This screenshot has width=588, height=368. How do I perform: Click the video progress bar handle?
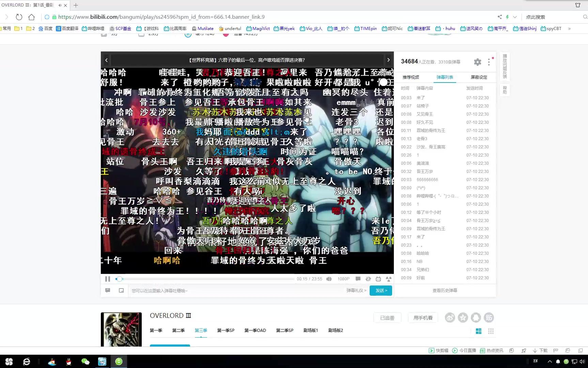(119, 279)
